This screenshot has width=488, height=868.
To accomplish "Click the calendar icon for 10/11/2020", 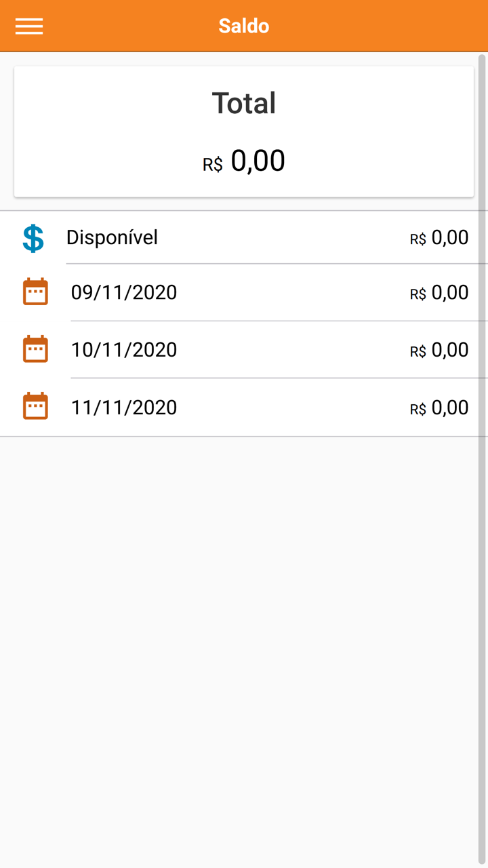I will pyautogui.click(x=35, y=350).
